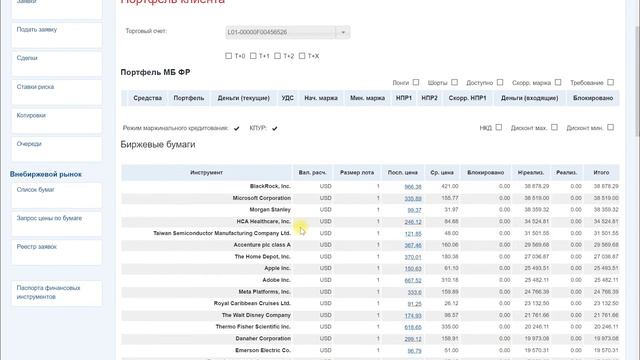
Task: Click the Мин. маржа column header
Action: [x=367, y=98]
